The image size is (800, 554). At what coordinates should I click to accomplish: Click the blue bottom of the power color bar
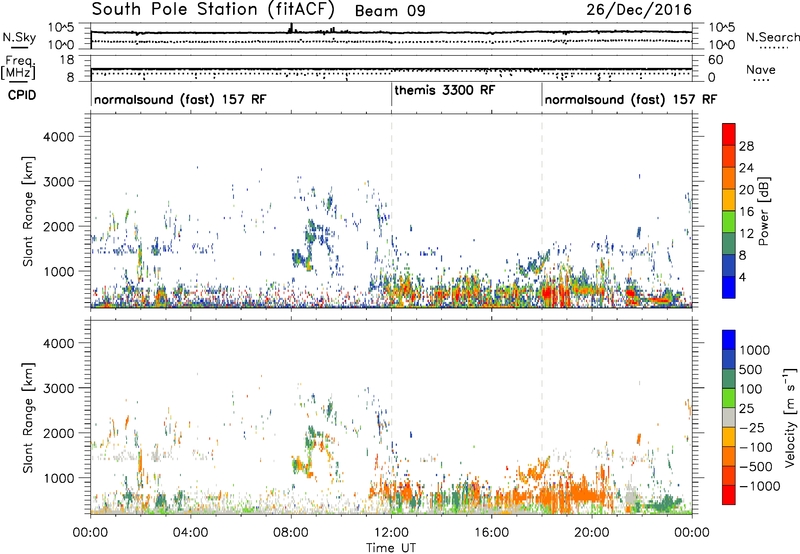click(729, 287)
